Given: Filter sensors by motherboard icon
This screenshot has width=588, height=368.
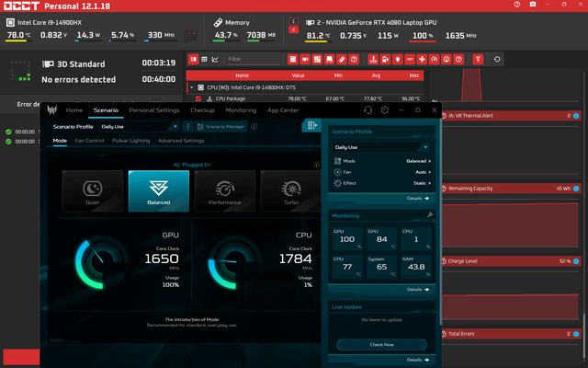Looking at the screenshot, I should pyautogui.click(x=317, y=59).
